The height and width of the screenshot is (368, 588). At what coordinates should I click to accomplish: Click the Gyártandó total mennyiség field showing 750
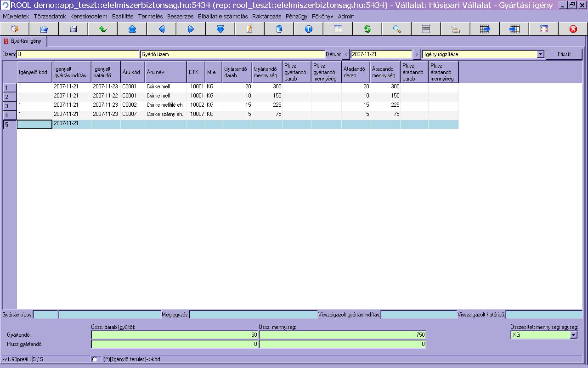(342, 335)
